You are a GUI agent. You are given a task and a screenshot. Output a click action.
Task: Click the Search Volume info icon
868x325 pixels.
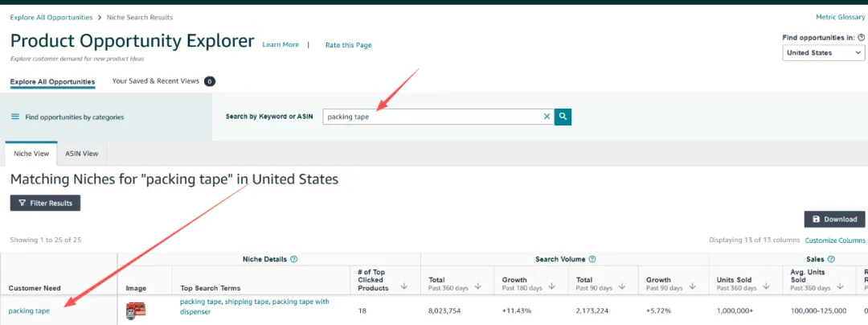coord(592,259)
